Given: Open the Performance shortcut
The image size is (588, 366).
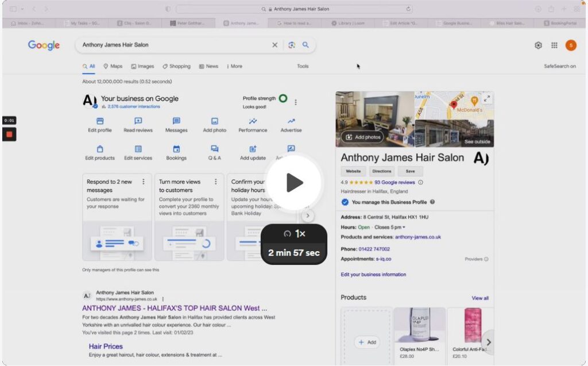Looking at the screenshot, I should click(x=253, y=125).
